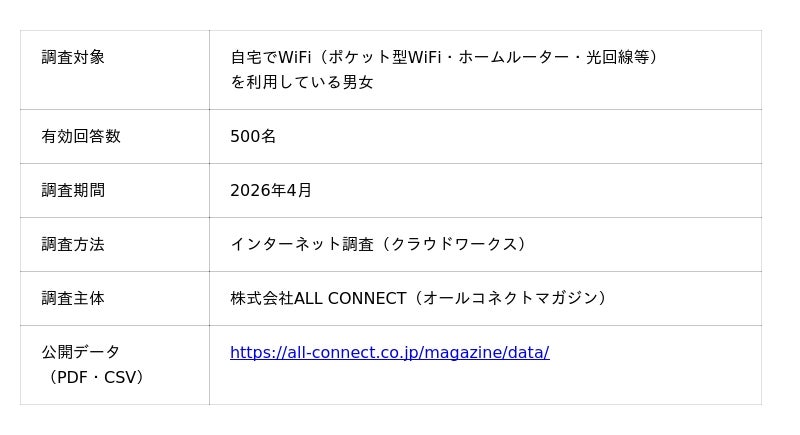The width and height of the screenshot is (800, 435).
Task: Click the 2026年4月 date value
Action: (271, 190)
